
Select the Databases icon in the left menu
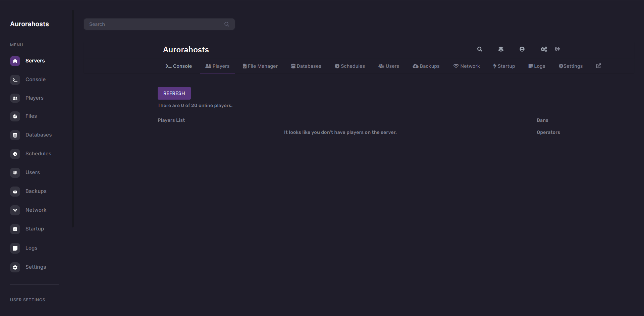pos(15,135)
